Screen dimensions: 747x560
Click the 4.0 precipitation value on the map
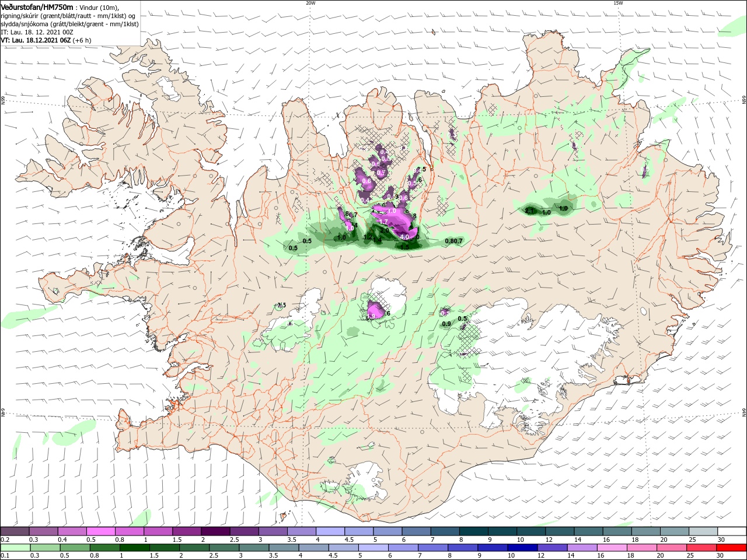click(x=404, y=237)
